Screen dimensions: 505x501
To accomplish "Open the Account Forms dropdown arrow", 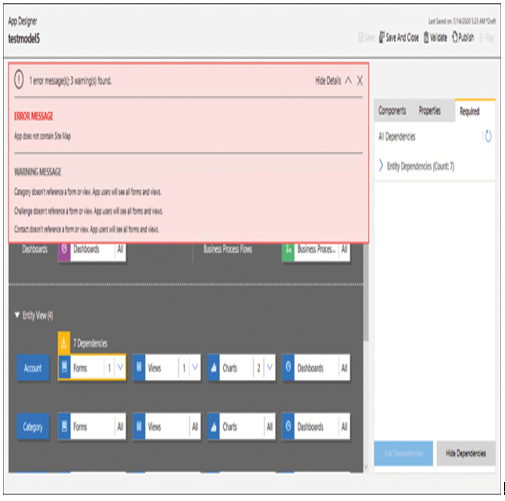I will [x=120, y=367].
